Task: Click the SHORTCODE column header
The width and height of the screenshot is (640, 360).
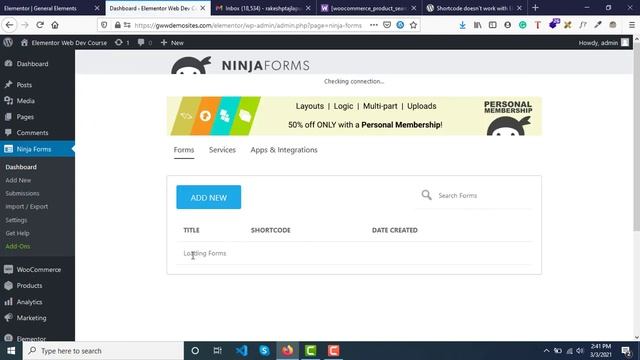Action: 271,230
